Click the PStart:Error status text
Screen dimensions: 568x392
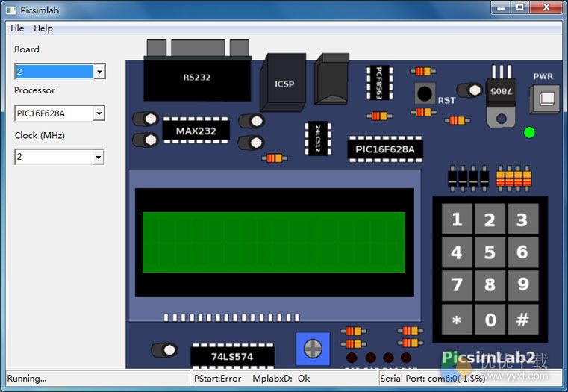(x=217, y=379)
